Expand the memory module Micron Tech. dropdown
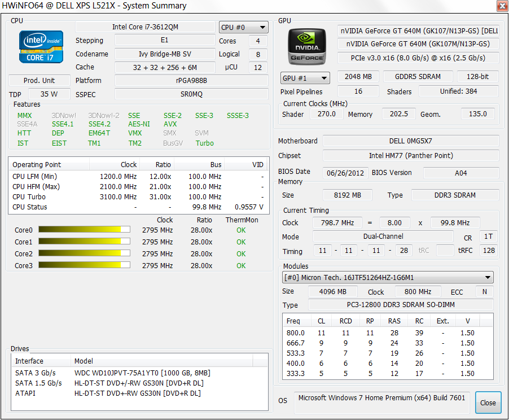 [x=388, y=277]
